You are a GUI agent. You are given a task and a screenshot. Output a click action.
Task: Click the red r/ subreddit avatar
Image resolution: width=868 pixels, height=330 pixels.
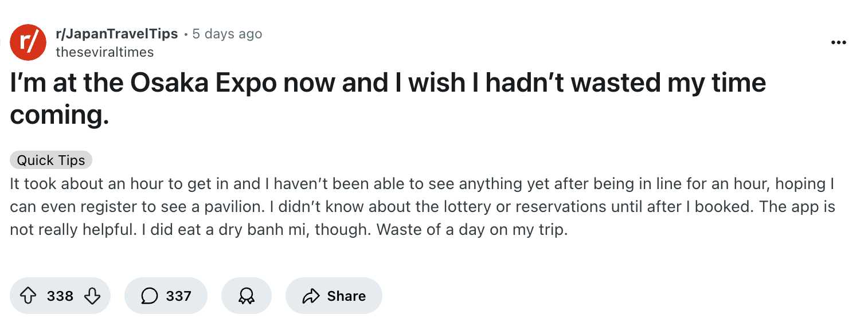click(x=28, y=42)
